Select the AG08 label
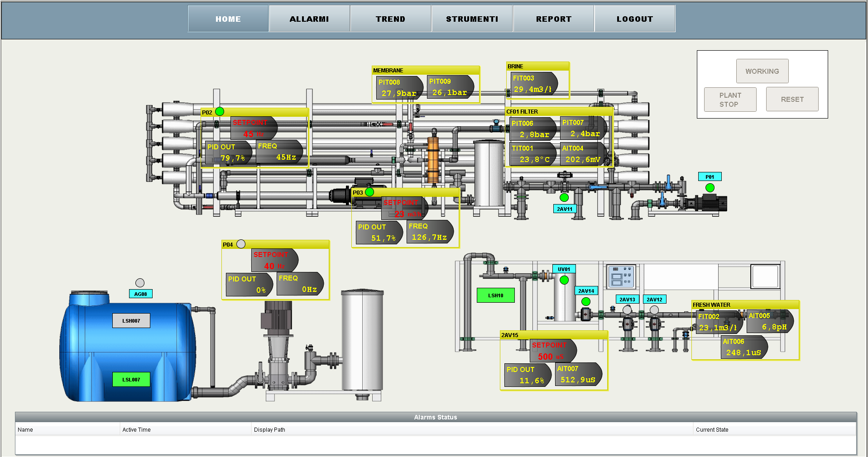The image size is (868, 457). pos(140,294)
